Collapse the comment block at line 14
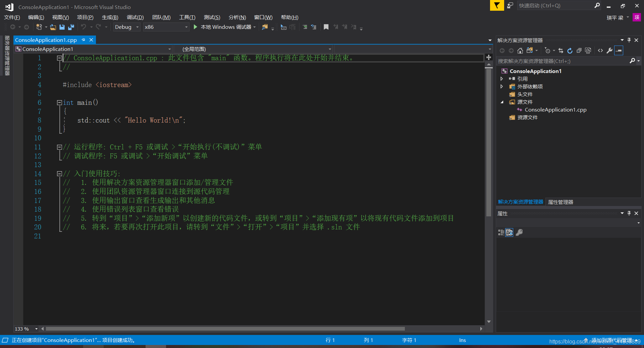This screenshot has width=644, height=348. coord(59,173)
